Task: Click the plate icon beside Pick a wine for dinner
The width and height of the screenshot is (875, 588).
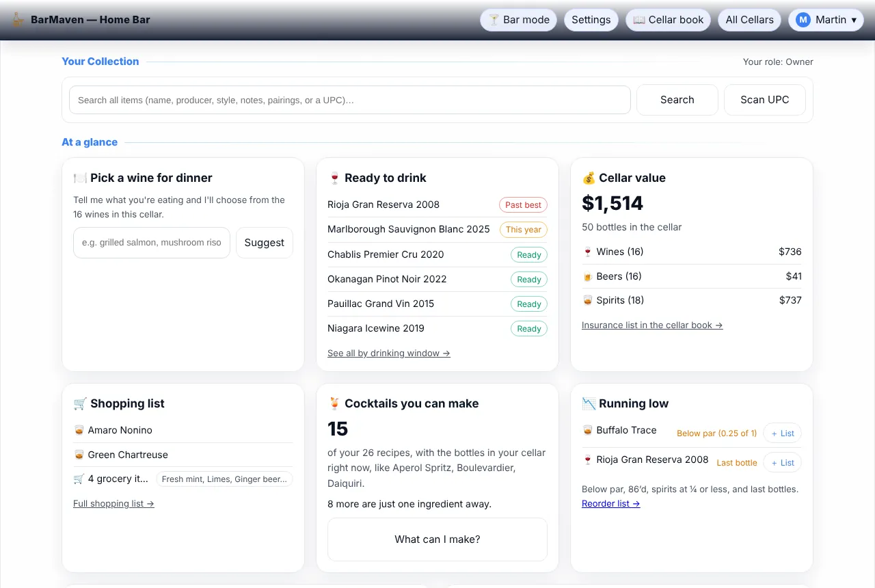Action: click(80, 178)
